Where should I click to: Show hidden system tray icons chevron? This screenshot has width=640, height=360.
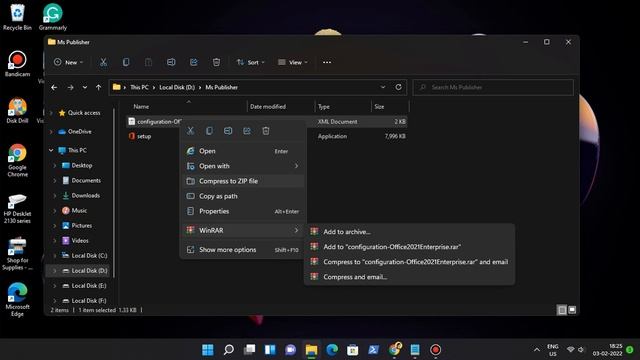click(x=537, y=350)
